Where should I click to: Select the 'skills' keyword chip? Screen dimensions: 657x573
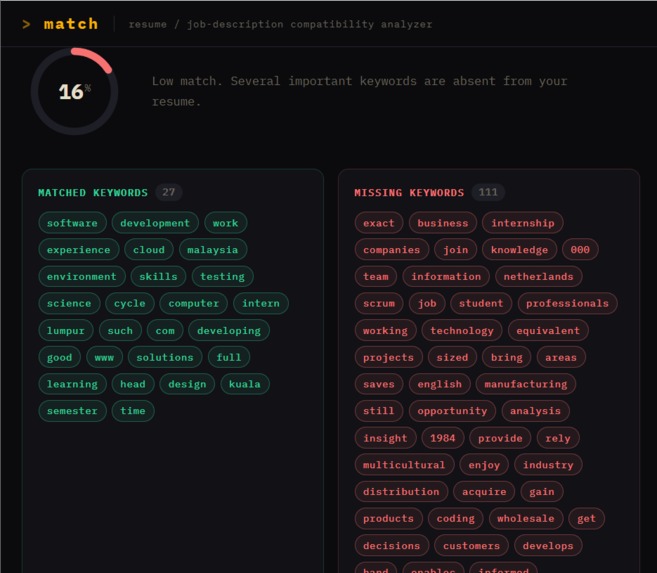pos(158,276)
